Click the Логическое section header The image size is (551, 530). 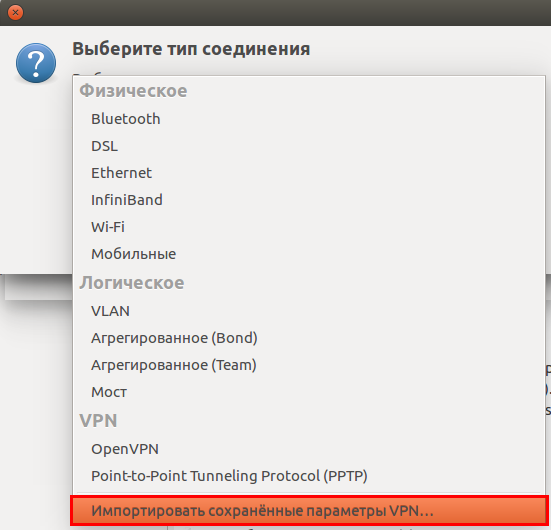[131, 283]
